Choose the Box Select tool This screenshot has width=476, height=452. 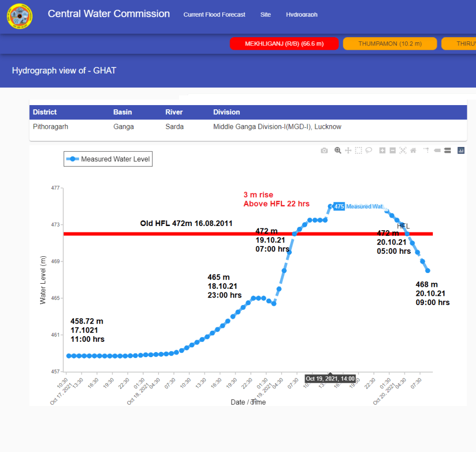[358, 151]
